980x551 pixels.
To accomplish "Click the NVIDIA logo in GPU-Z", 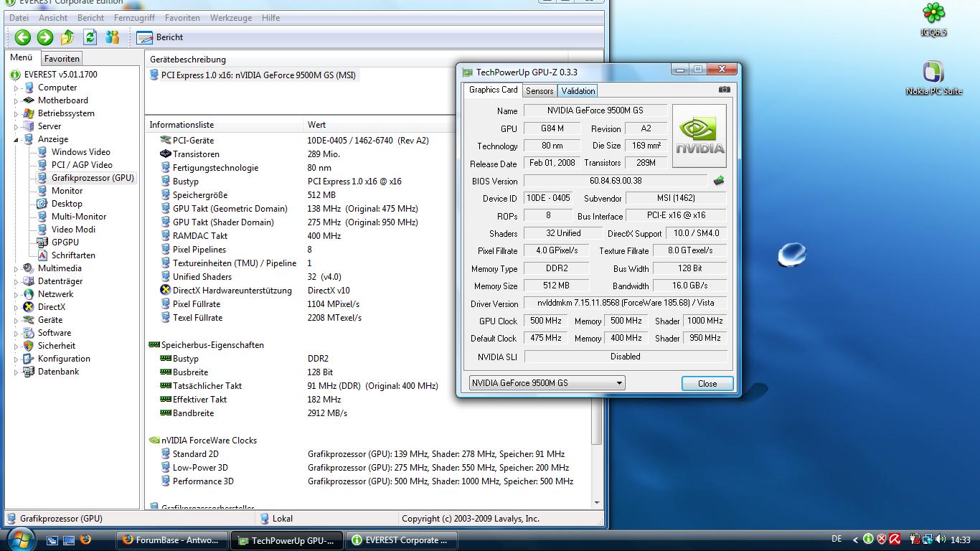I will tap(699, 136).
